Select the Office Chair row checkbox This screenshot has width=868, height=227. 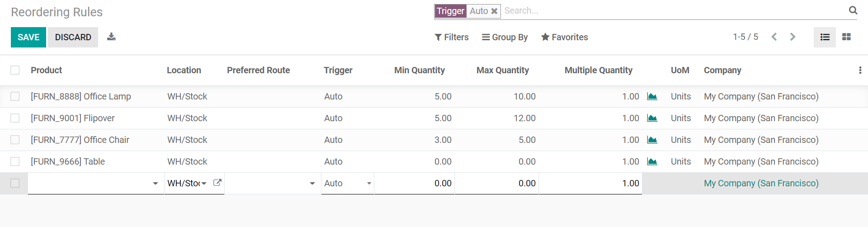(15, 140)
